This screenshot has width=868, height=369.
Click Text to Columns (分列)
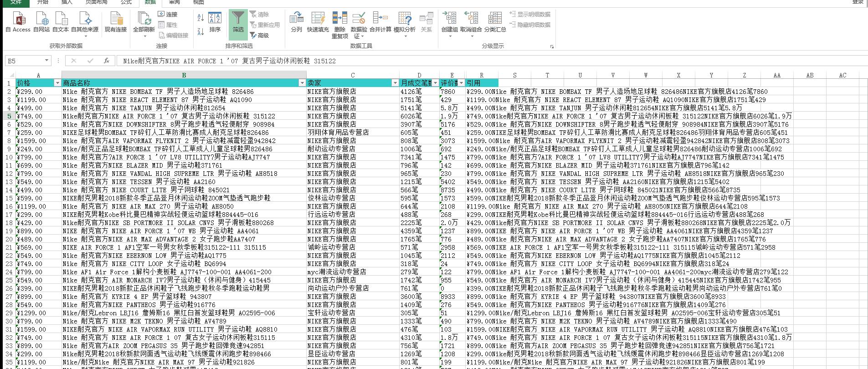(x=296, y=22)
